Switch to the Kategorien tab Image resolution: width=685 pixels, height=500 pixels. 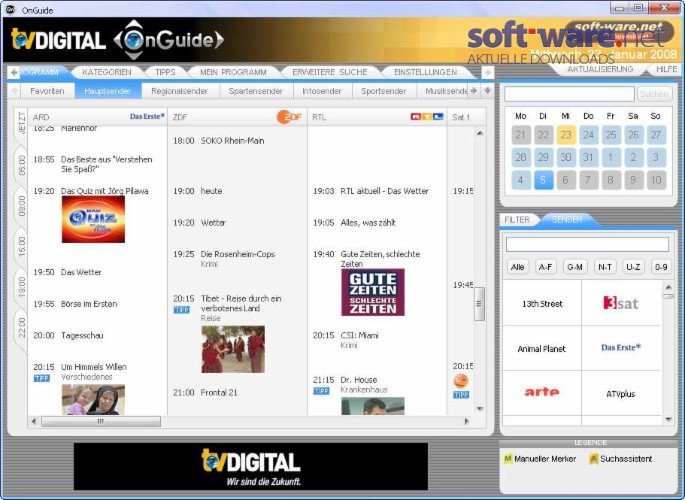(107, 72)
